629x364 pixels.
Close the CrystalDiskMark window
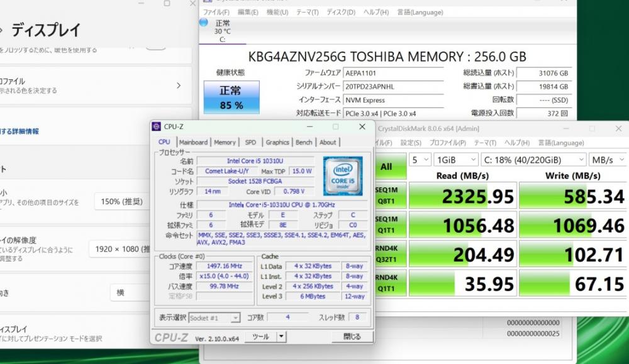tap(618, 129)
